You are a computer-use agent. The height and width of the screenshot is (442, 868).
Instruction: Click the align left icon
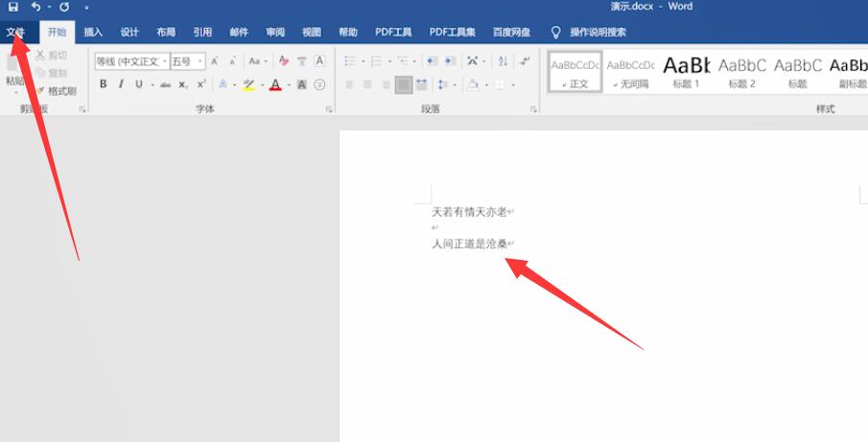(x=350, y=84)
